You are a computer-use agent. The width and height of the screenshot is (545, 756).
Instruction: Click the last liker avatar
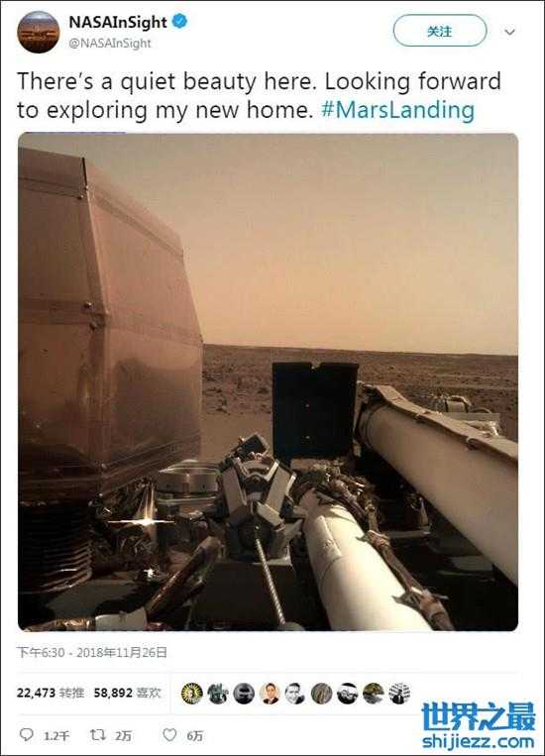[x=399, y=694]
